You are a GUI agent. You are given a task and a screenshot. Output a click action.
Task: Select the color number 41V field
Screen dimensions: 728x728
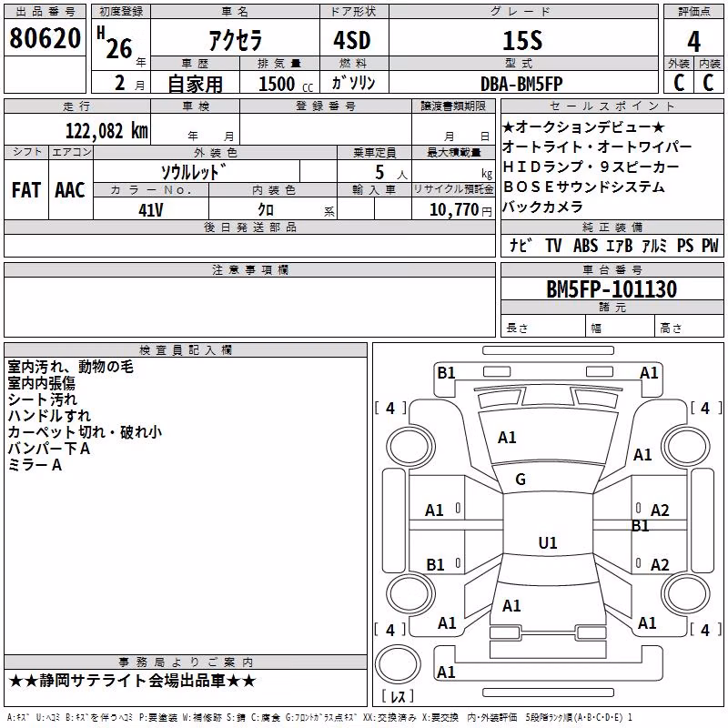[151, 209]
